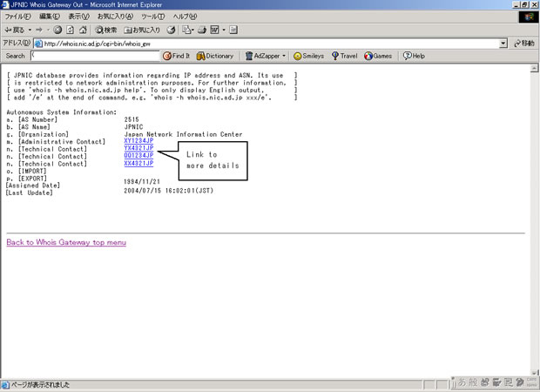Click the Travel toolbar button
The height and width of the screenshot is (392, 540).
[x=344, y=56]
